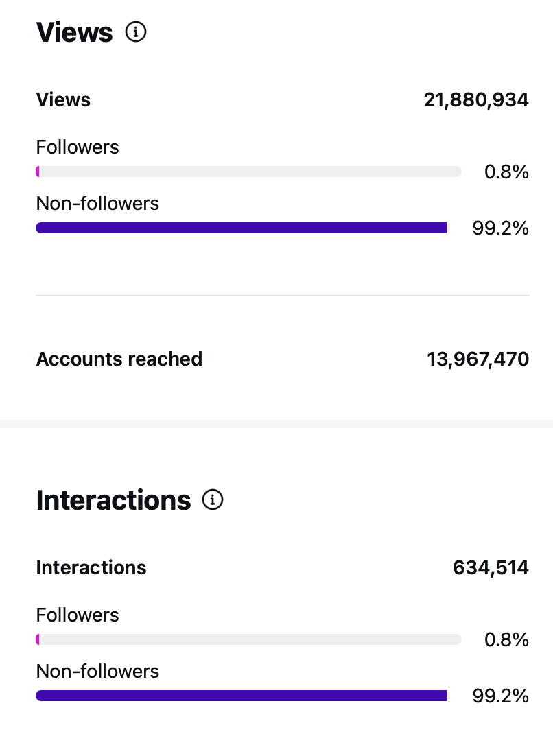This screenshot has width=553, height=756.
Task: Open the Views info icon
Action: (x=135, y=32)
